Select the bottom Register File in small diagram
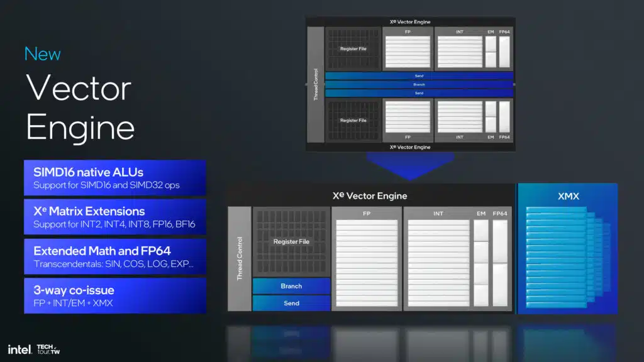The width and height of the screenshot is (644, 362). click(x=353, y=120)
